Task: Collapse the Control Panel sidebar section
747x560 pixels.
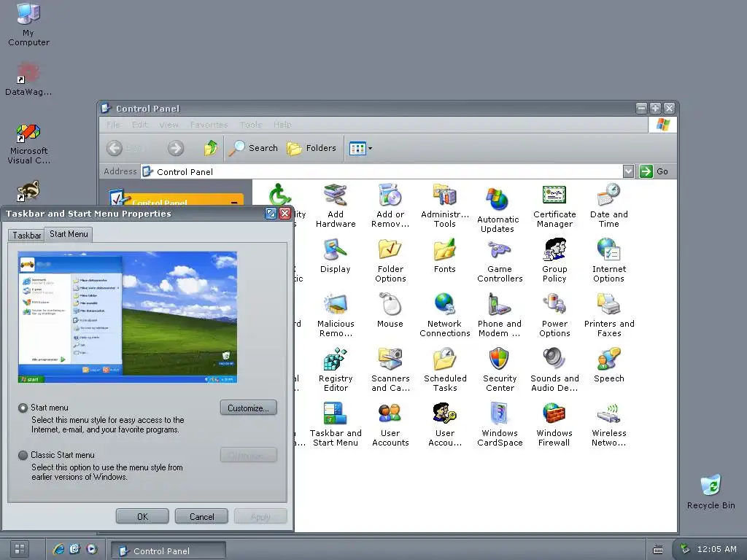Action: click(234, 203)
